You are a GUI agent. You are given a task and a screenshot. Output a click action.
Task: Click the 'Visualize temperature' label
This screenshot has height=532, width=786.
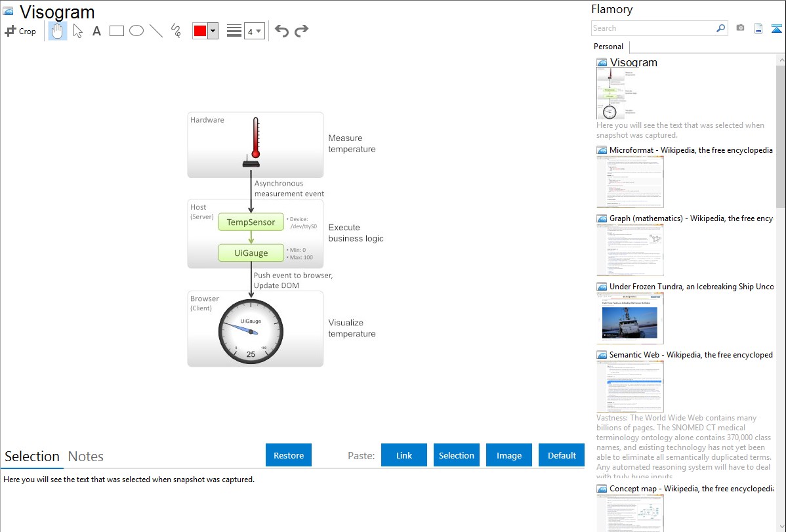point(352,328)
